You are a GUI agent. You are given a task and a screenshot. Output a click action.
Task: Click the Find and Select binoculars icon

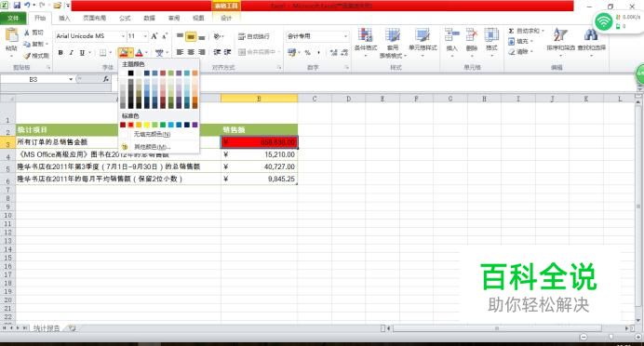click(591, 35)
